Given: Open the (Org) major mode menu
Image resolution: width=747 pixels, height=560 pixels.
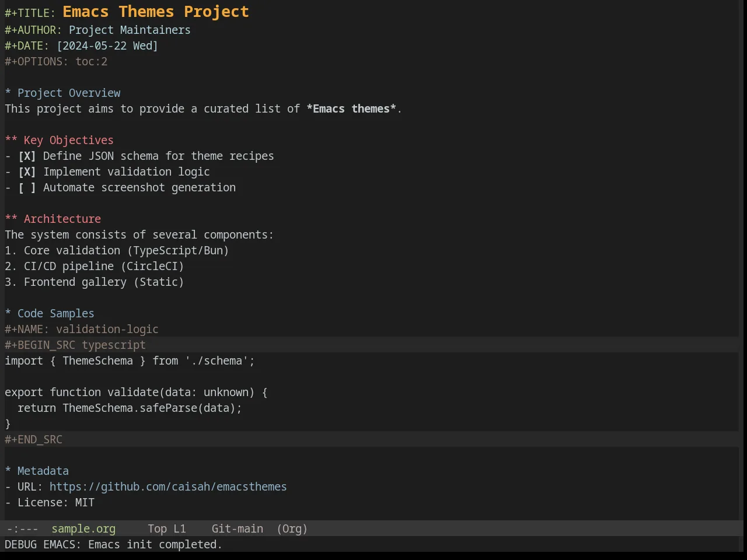Looking at the screenshot, I should coord(292,529).
